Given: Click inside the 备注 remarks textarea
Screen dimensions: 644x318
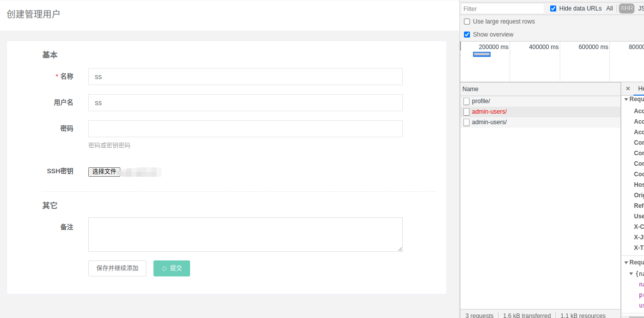Looking at the screenshot, I should 245,234.
